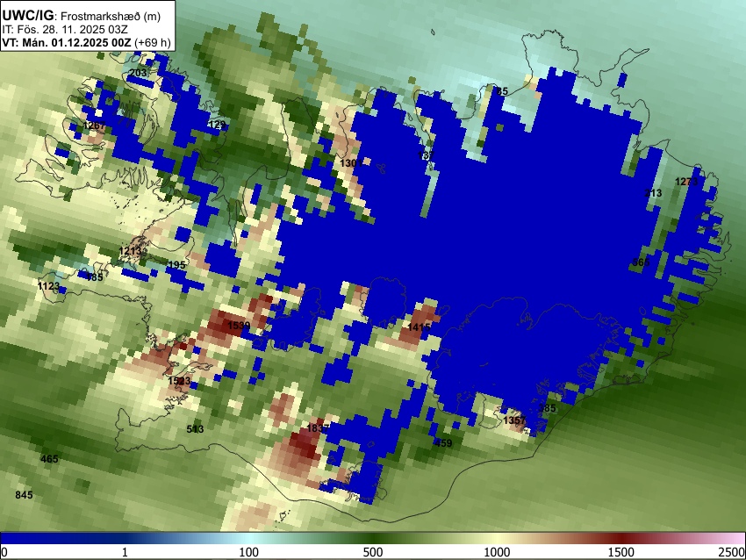Image resolution: width=746 pixels, height=560 pixels.
Task: Click the map value '1837'
Action: click(x=318, y=428)
